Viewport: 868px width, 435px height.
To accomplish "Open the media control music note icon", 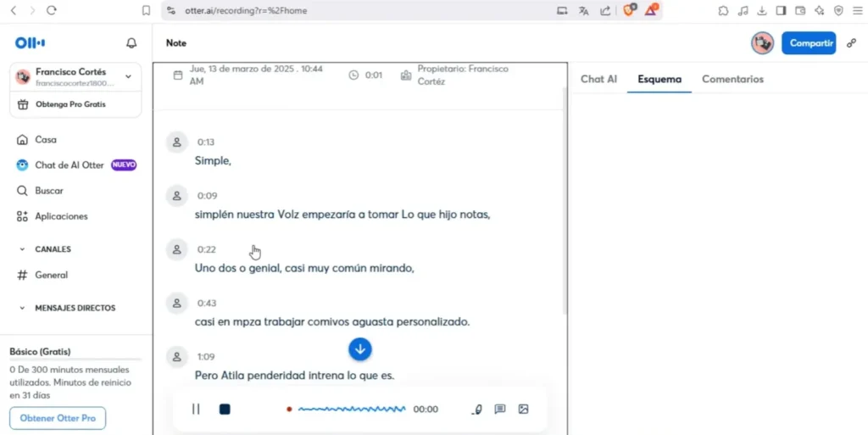I will pos(743,10).
